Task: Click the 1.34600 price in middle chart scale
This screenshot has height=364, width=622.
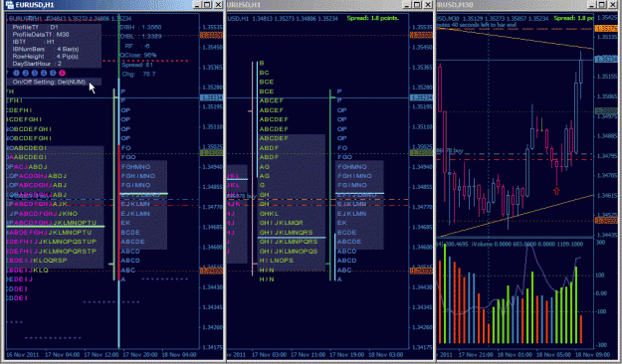Action: 422,247
